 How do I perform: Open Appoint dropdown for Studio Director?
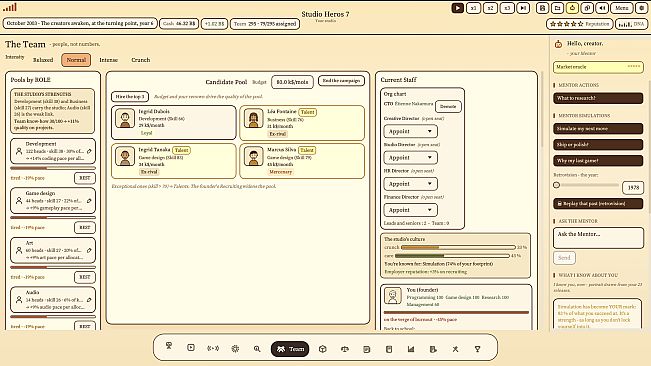tap(410, 158)
